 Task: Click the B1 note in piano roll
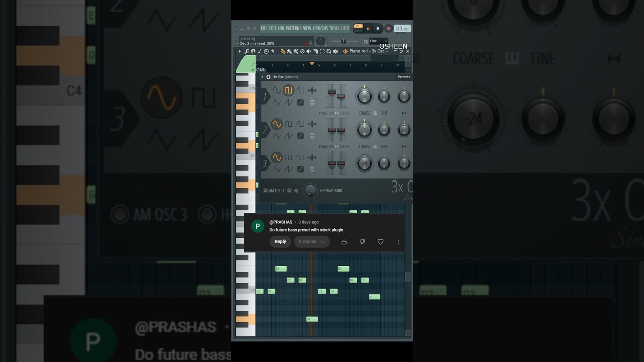click(375, 297)
